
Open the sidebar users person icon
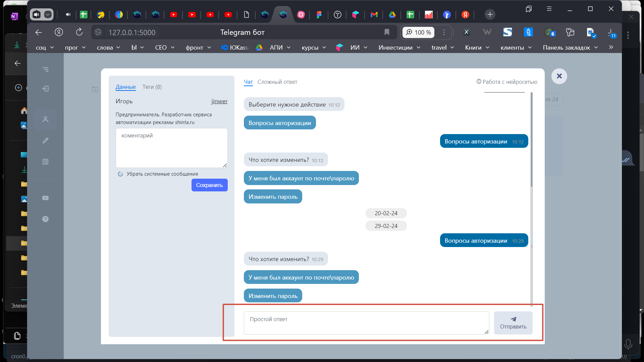point(46,119)
